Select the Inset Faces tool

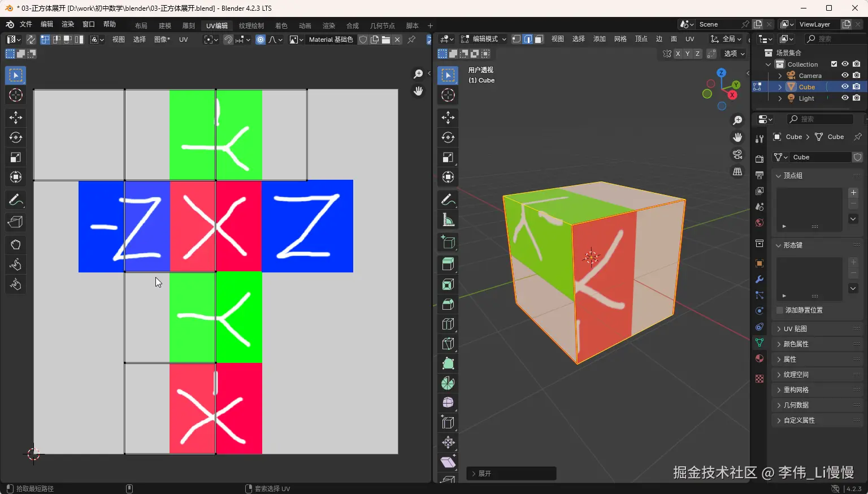tap(448, 284)
